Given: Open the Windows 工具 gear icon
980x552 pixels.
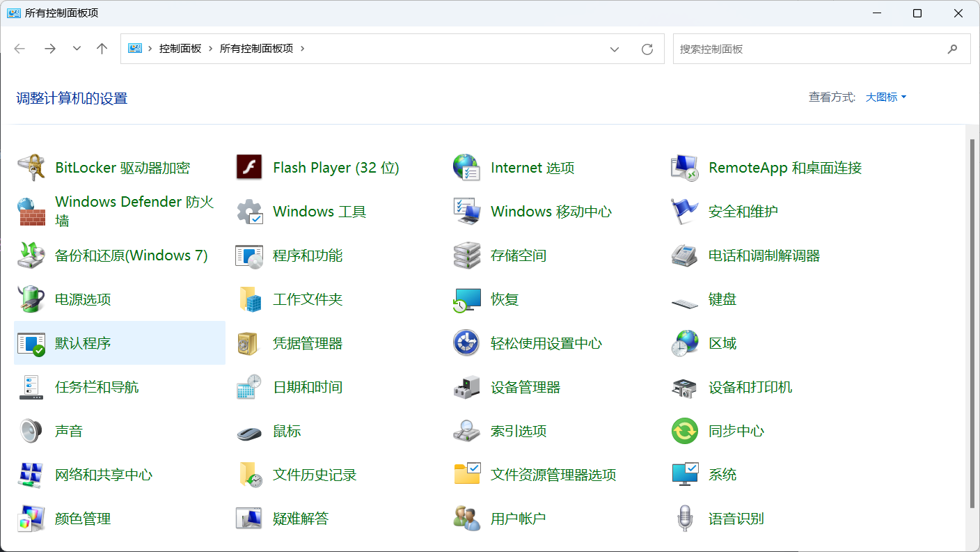Looking at the screenshot, I should click(x=249, y=212).
